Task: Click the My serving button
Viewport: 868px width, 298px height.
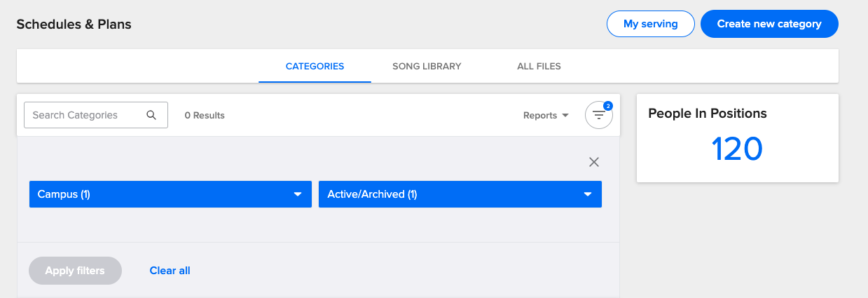Action: (x=650, y=24)
